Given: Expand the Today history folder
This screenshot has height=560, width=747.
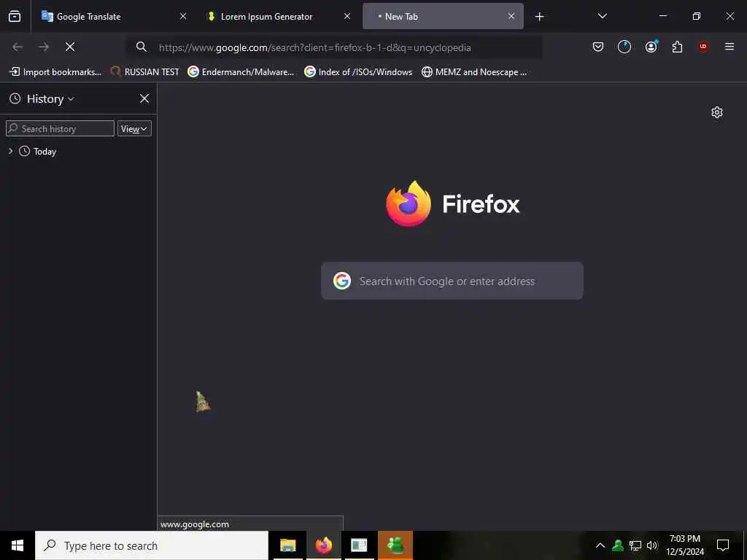Looking at the screenshot, I should pos(10,151).
